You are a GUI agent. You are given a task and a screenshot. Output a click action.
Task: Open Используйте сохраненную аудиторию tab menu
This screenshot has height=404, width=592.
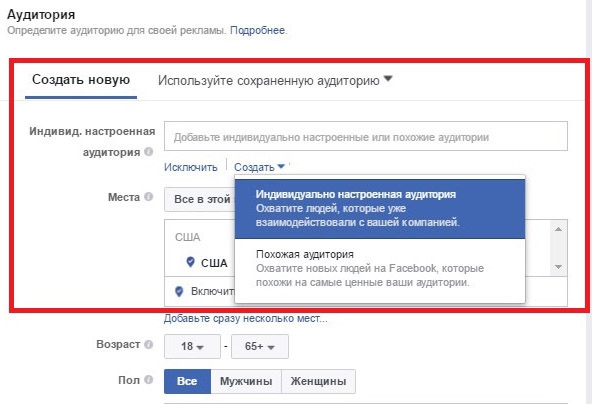275,80
